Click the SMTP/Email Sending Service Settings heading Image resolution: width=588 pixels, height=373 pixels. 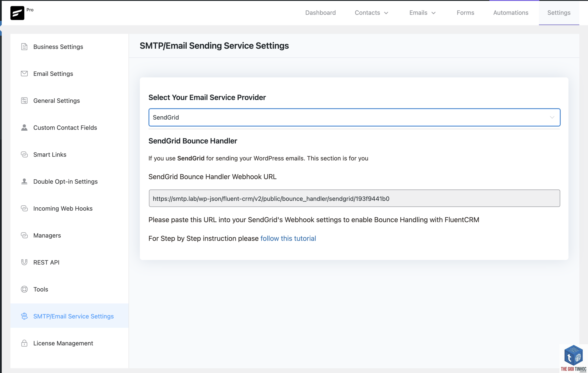point(214,46)
